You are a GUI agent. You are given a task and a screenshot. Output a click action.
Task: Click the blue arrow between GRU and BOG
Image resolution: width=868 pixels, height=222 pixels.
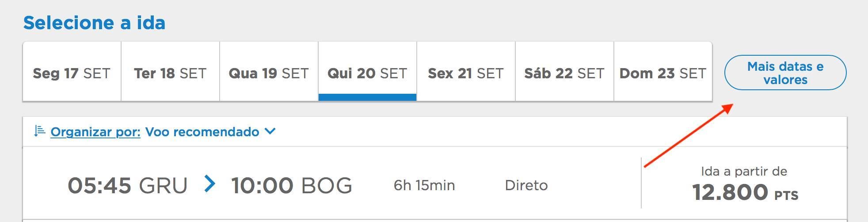pyautogui.click(x=210, y=184)
